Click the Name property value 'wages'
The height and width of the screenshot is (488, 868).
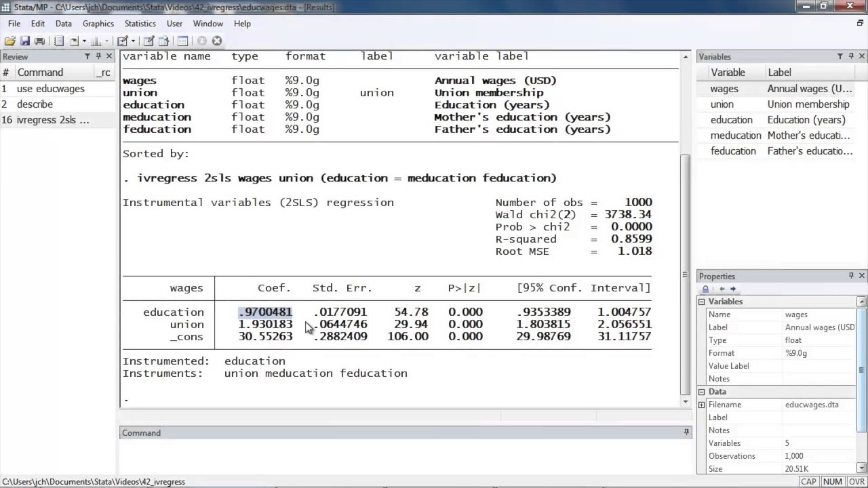[796, 314]
